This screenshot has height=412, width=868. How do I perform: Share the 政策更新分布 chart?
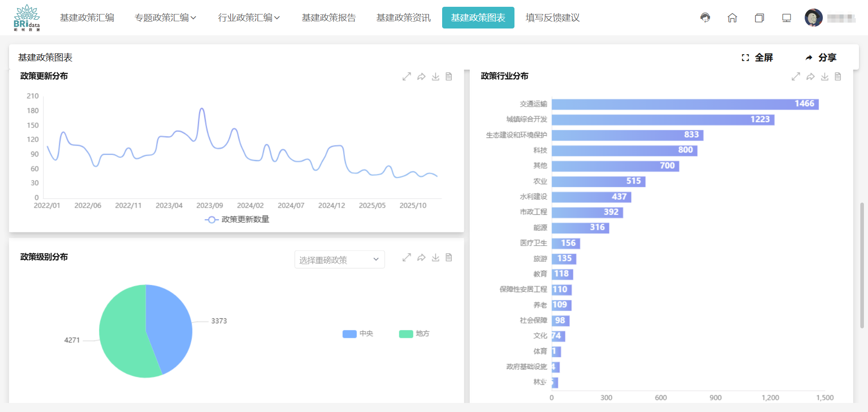(421, 76)
